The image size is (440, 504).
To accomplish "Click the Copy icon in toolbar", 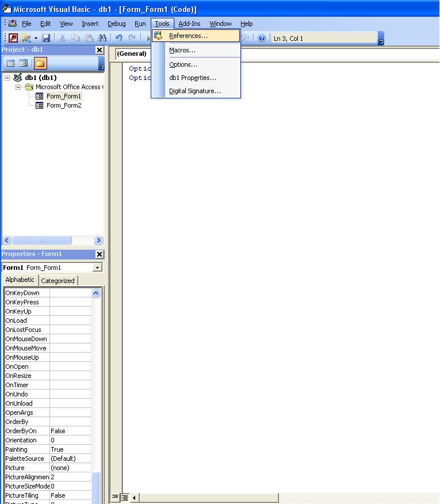I will coord(75,38).
